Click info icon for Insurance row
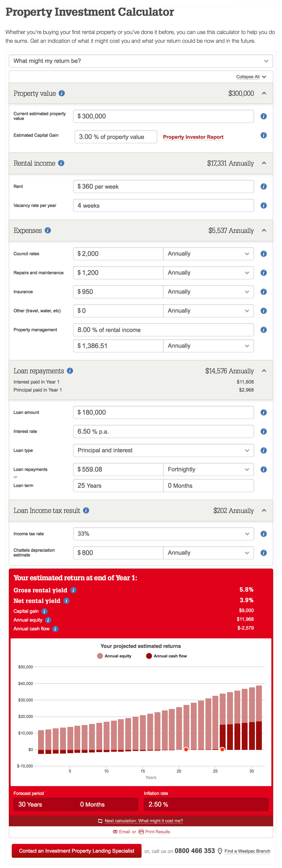282x868 pixels. coord(264,292)
